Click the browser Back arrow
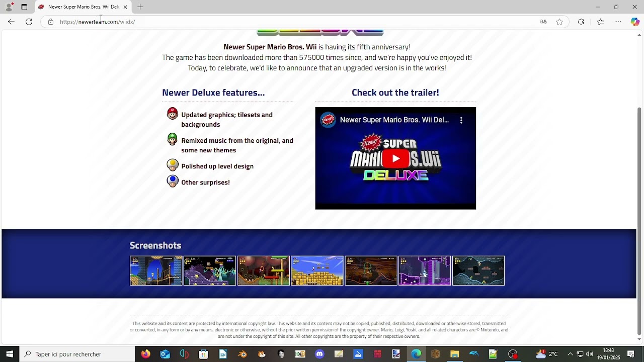Screen dimensions: 644x362 click(11, 22)
